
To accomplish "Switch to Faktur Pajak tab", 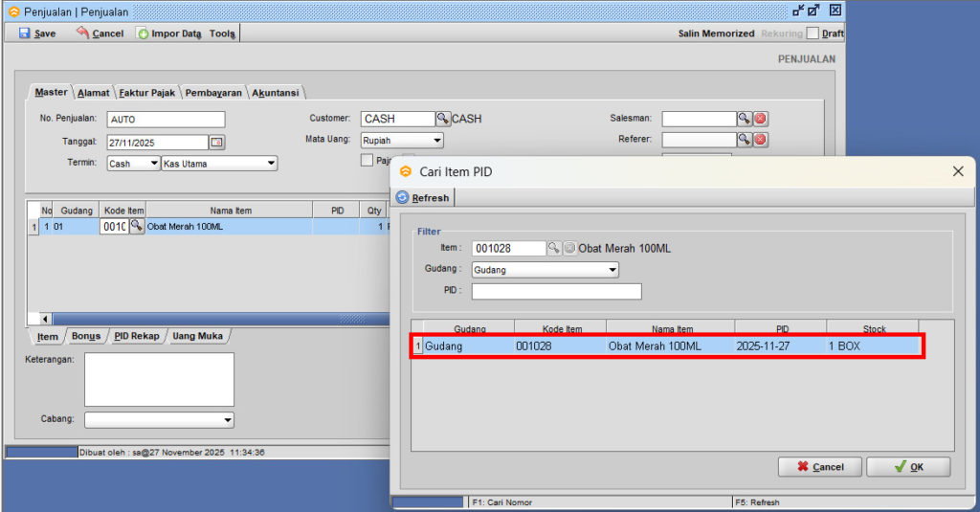I will pyautogui.click(x=148, y=93).
